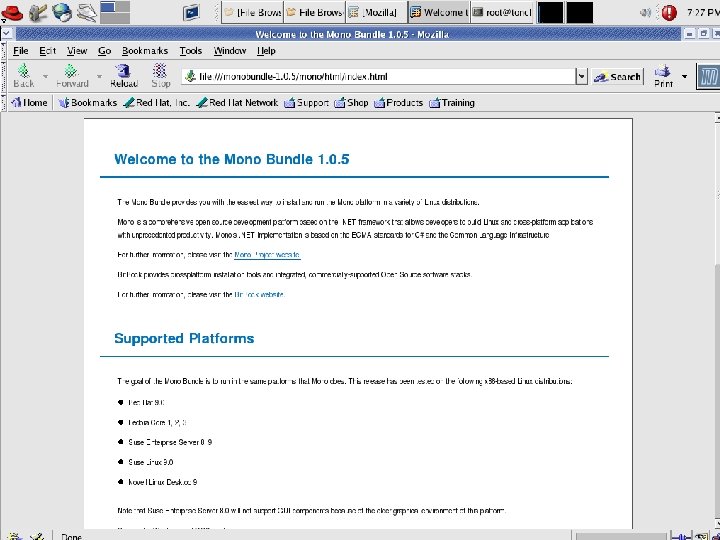This screenshot has width=720, height=540.
Task: Click the Search button
Action: point(618,77)
